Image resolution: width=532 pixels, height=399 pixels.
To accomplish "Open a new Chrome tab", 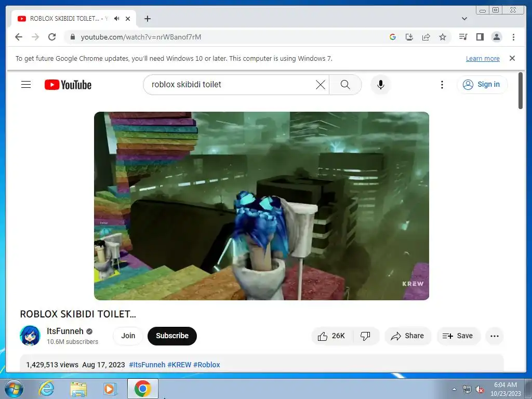I will tap(147, 19).
